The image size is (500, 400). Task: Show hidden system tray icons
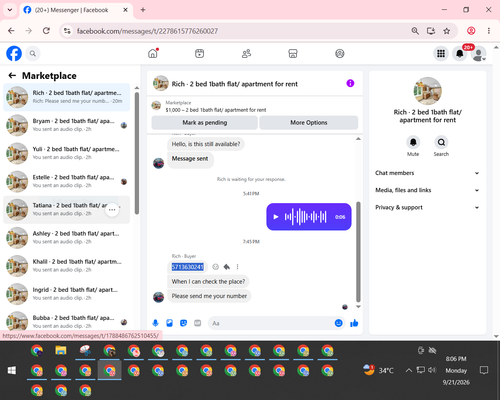[409, 370]
